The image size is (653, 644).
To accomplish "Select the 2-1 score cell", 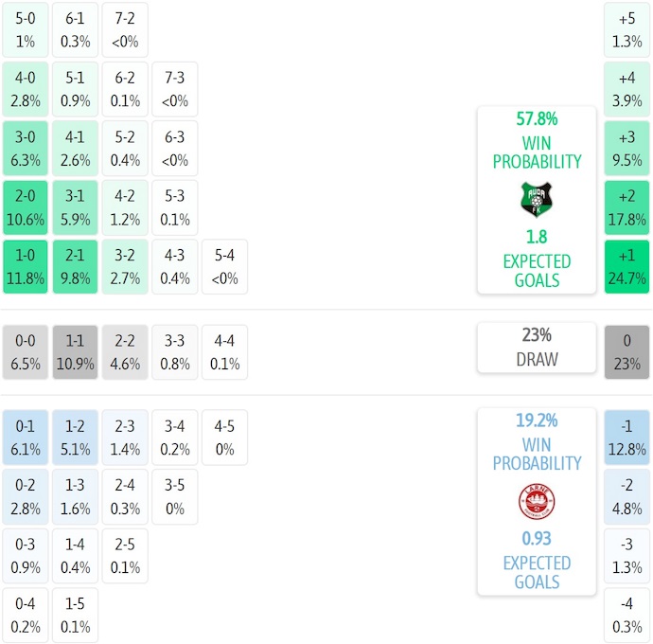I will tap(75, 267).
